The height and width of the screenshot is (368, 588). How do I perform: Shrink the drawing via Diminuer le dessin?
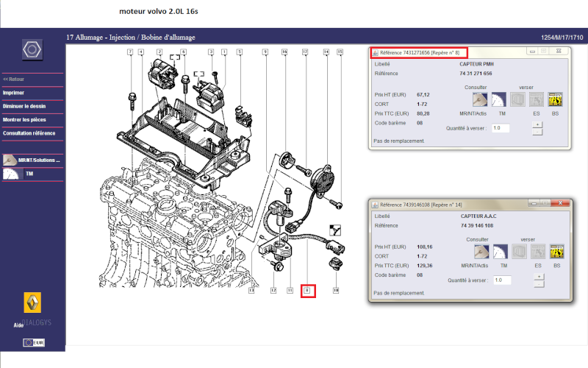(24, 106)
